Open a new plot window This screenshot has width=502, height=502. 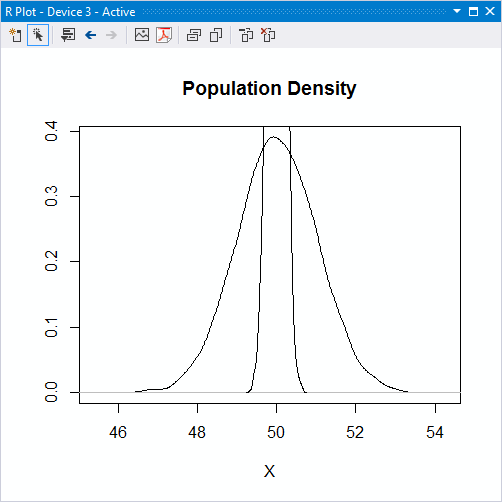pos(15,35)
